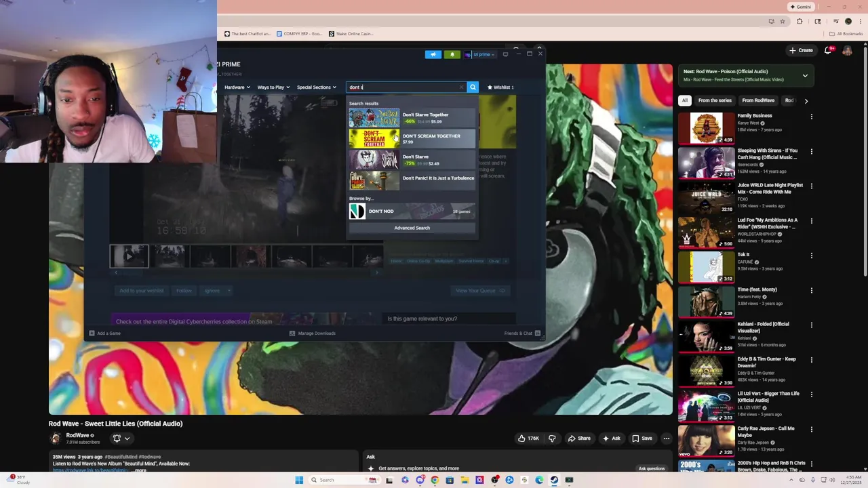Viewport: 868px width, 488px height.
Task: Open Juice WRLD Late Night Playlist thumbnail
Action: (x=706, y=197)
